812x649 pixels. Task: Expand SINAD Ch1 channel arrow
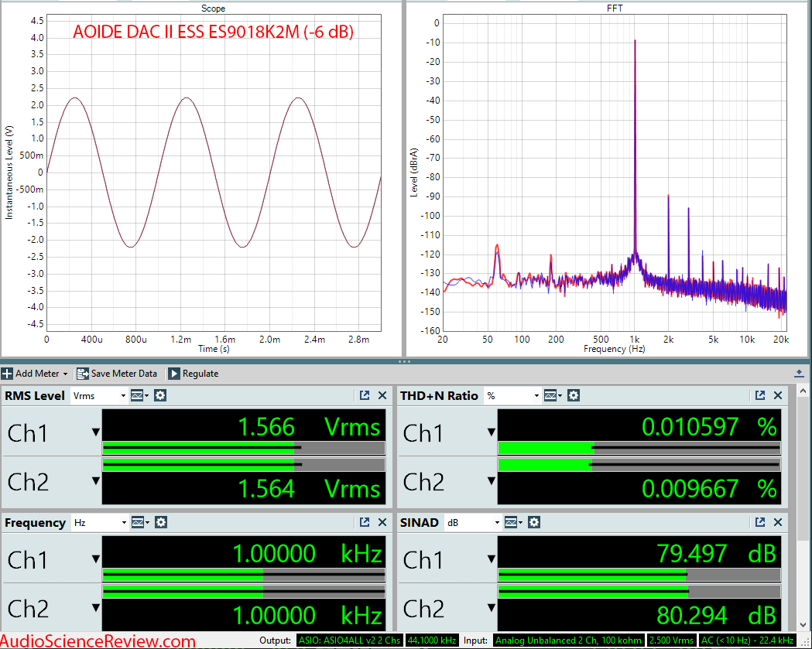coord(492,559)
